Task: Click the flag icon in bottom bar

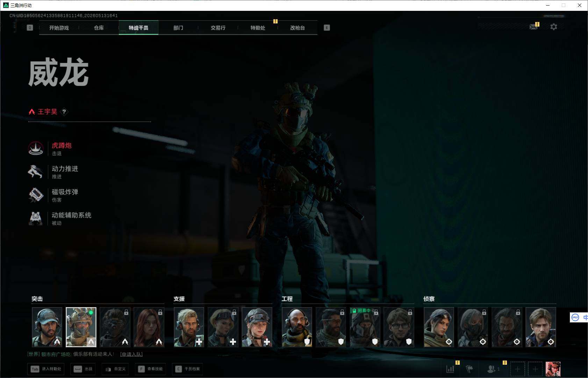Action: [469, 369]
